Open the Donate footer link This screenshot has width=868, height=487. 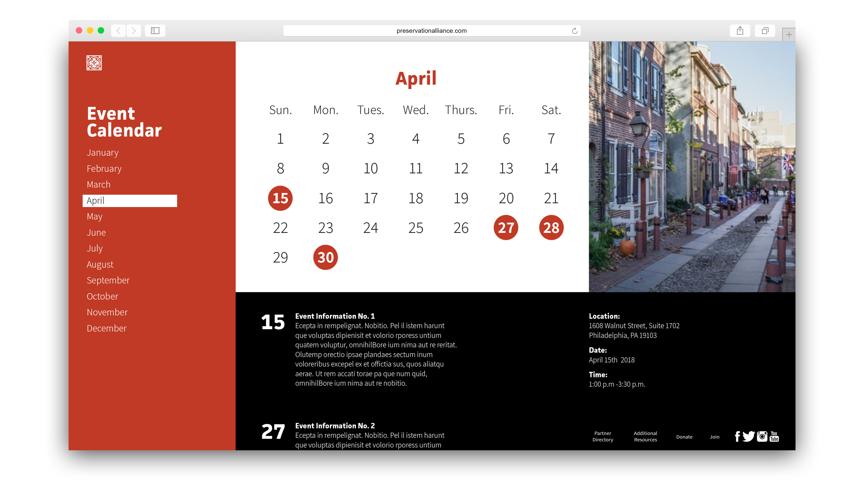(x=684, y=437)
